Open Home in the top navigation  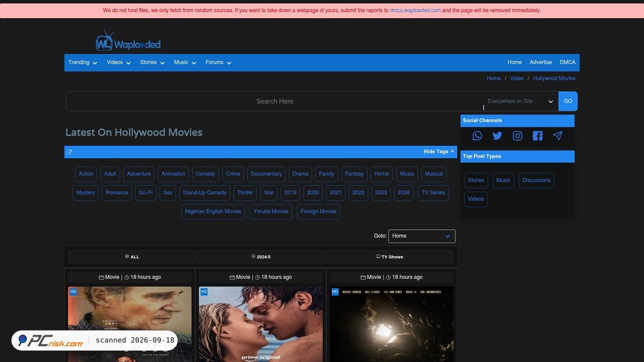click(x=514, y=63)
